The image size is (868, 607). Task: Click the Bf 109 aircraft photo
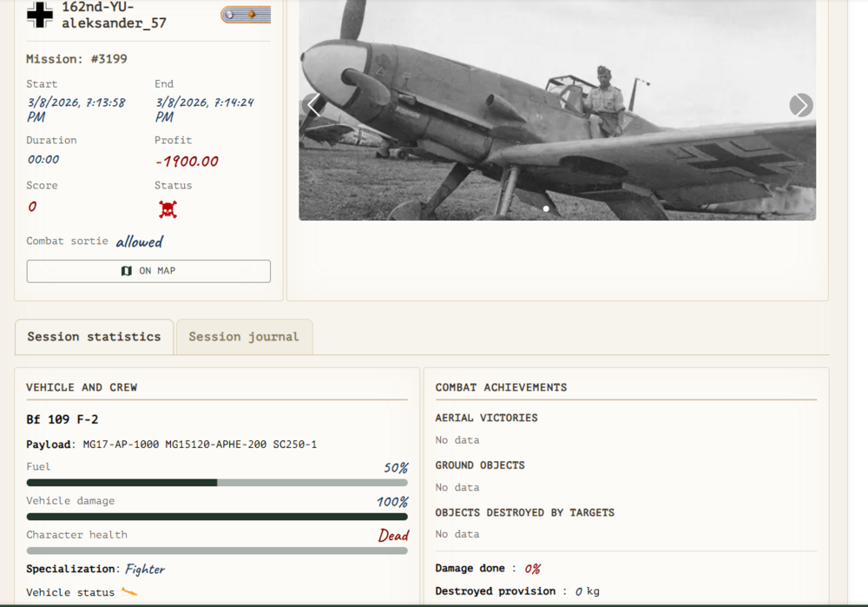pyautogui.click(x=557, y=113)
